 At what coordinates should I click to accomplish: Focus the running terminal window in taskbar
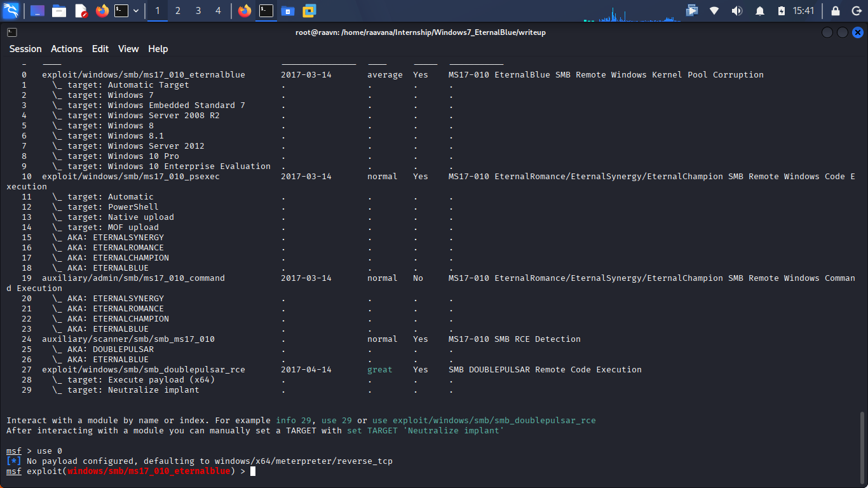[266, 11]
